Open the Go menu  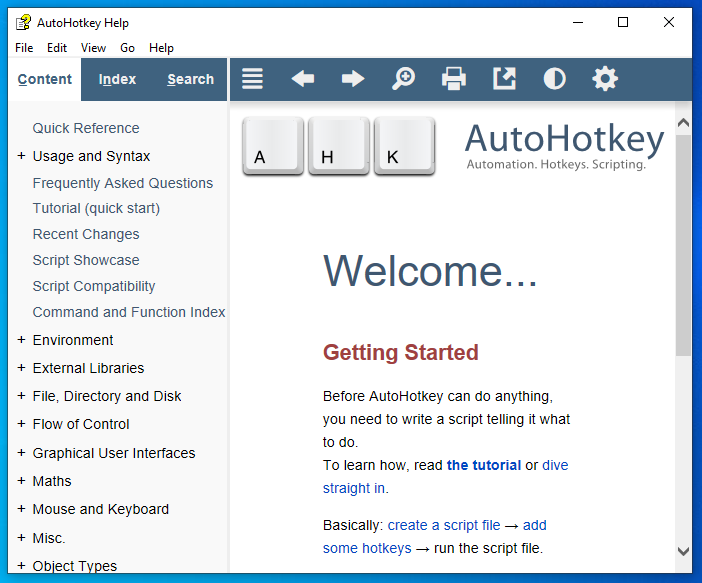(x=127, y=48)
